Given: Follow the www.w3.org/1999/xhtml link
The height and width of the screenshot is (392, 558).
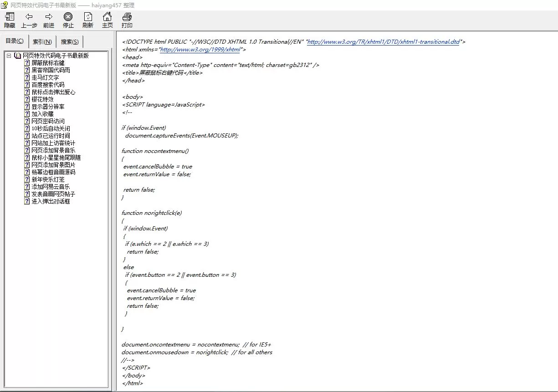Looking at the screenshot, I should pos(200,50).
